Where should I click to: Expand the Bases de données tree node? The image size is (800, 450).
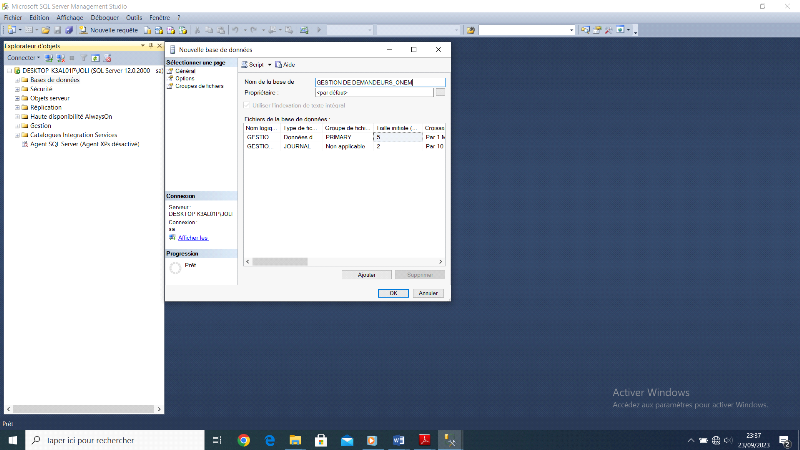(x=17, y=80)
